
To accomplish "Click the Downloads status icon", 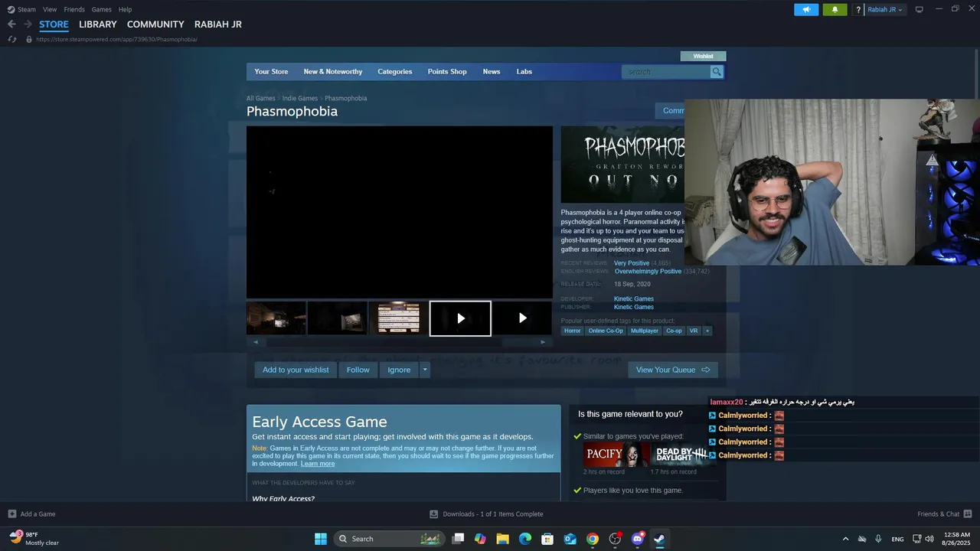I will click(433, 514).
